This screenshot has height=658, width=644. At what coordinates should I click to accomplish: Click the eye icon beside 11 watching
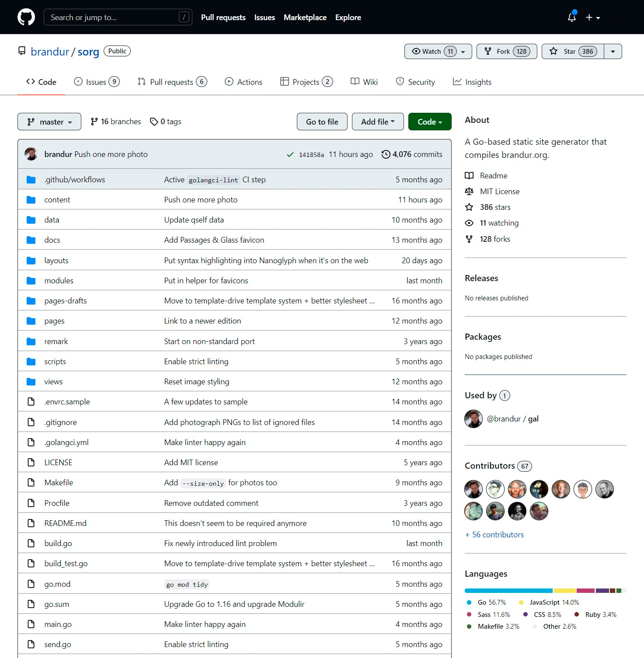(469, 223)
